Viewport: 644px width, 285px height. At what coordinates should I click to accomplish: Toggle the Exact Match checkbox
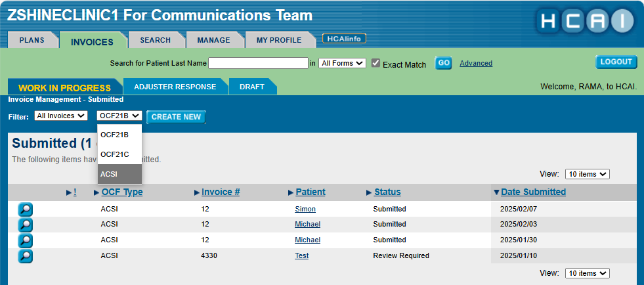click(x=376, y=63)
